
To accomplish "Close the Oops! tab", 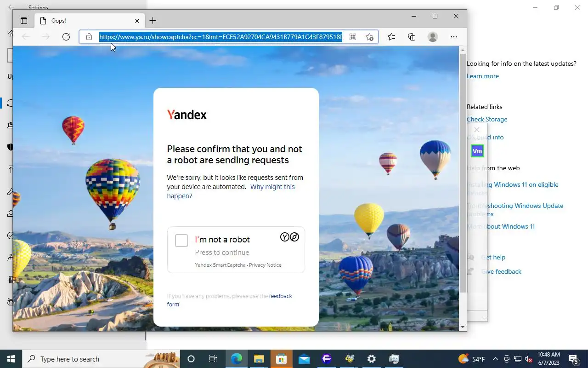I will (x=137, y=21).
